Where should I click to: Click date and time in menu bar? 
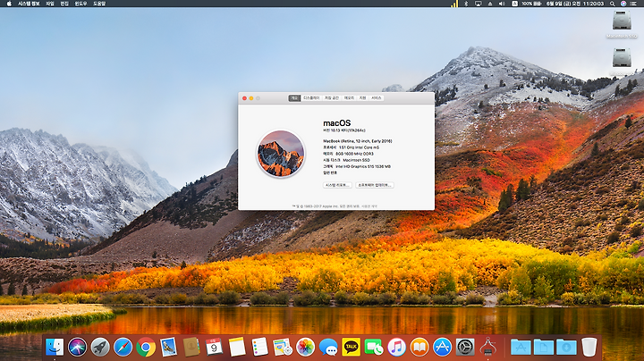(575, 4)
